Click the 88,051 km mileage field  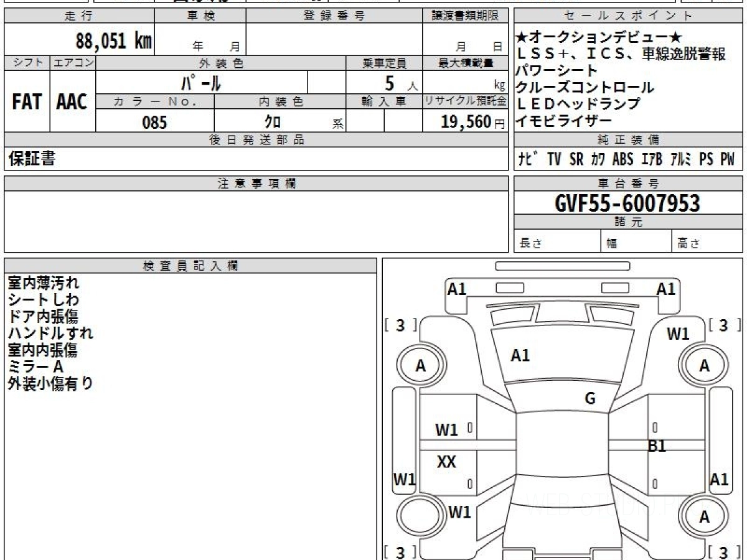point(79,40)
